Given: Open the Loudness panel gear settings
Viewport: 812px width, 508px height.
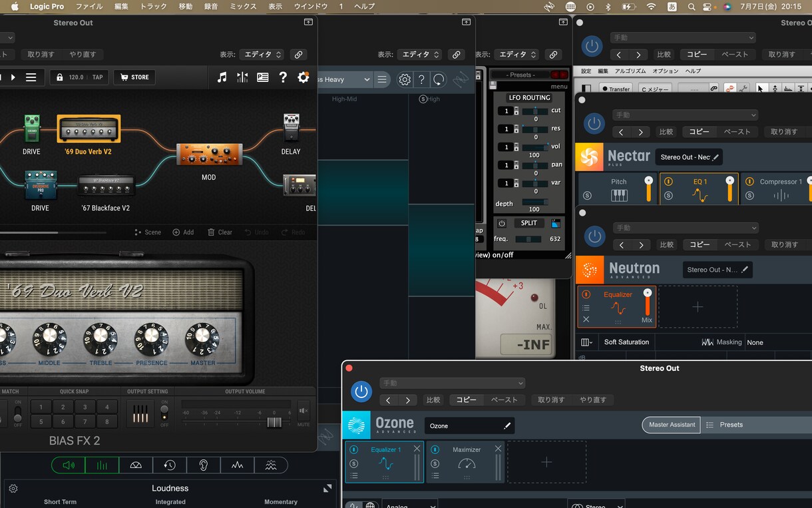Looking at the screenshot, I should point(13,489).
